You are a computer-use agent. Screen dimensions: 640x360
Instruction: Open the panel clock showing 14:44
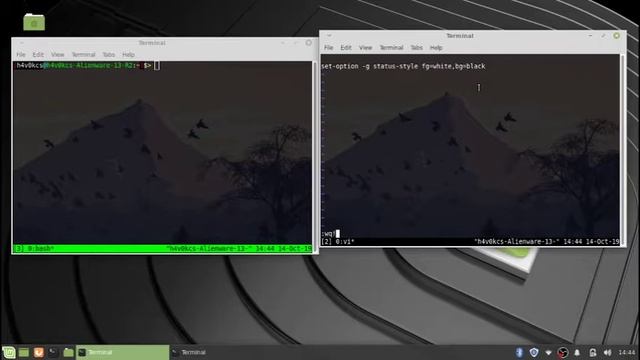click(x=627, y=352)
